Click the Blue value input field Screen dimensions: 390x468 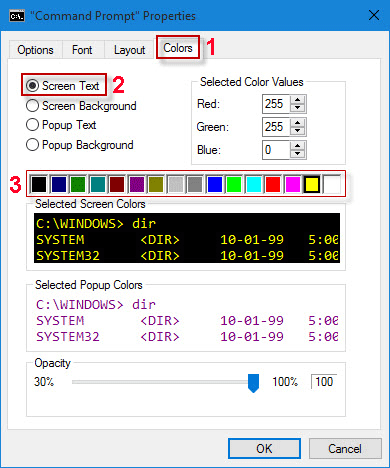pos(276,150)
